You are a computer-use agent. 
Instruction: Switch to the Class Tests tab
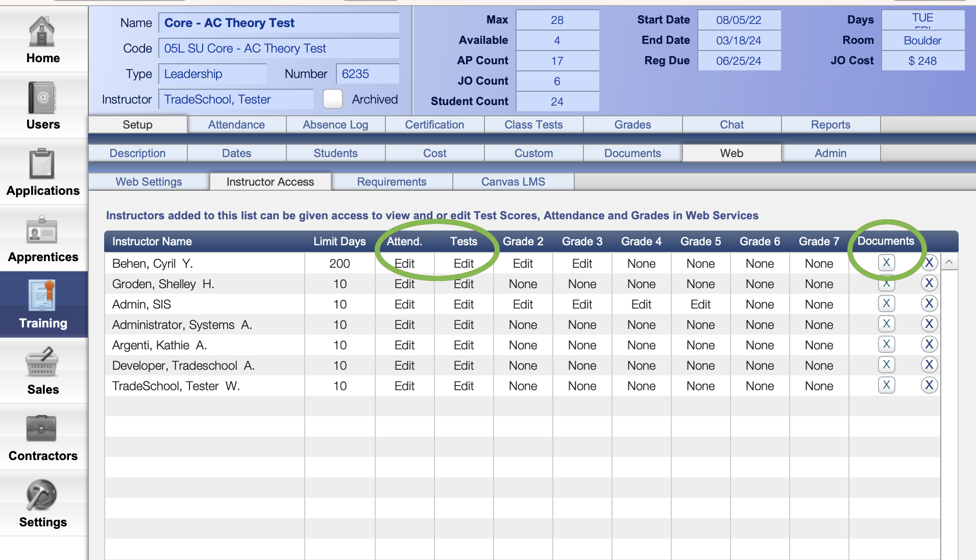point(533,124)
